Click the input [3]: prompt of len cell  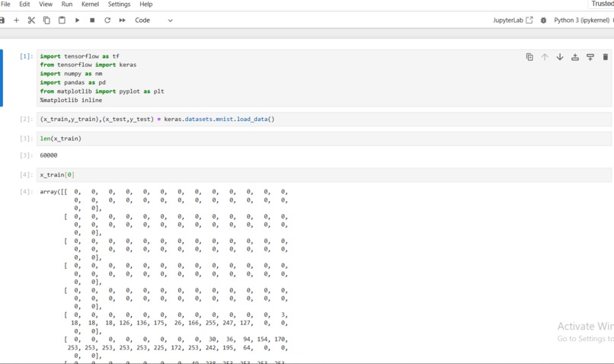pyautogui.click(x=27, y=139)
